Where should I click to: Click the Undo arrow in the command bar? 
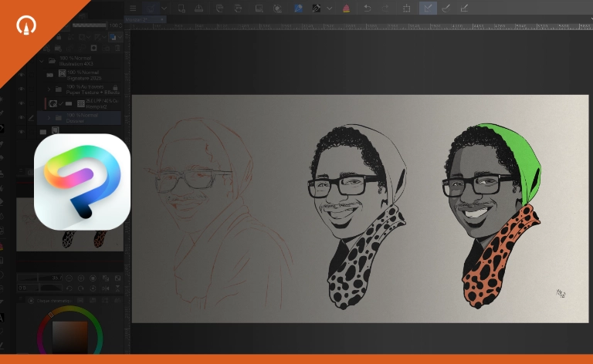tap(368, 8)
